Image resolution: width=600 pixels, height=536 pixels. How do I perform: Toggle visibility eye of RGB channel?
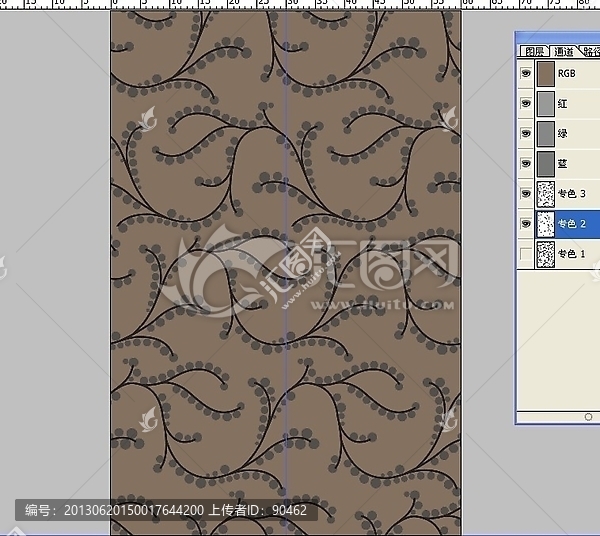tap(526, 73)
